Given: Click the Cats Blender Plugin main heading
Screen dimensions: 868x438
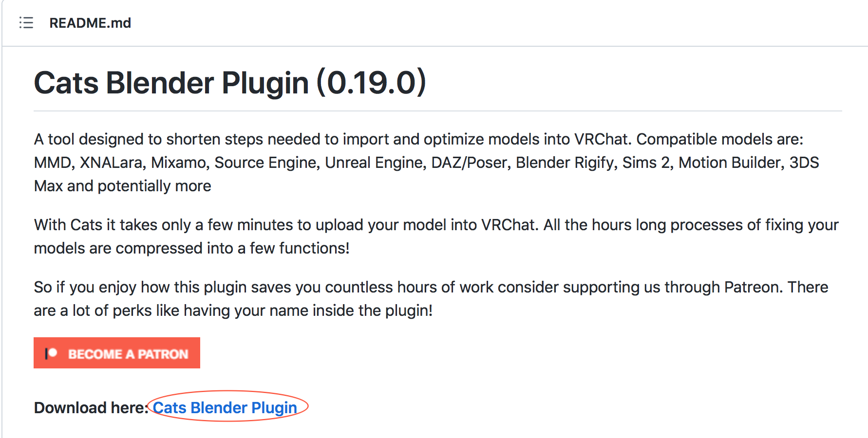Looking at the screenshot, I should click(x=171, y=83).
